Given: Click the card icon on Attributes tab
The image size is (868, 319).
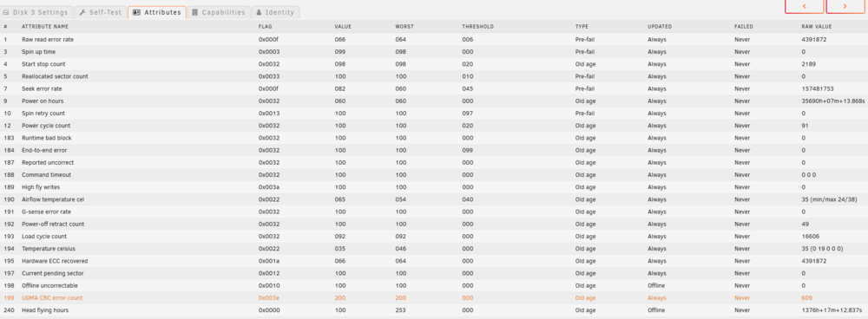Looking at the screenshot, I should coord(137,12).
